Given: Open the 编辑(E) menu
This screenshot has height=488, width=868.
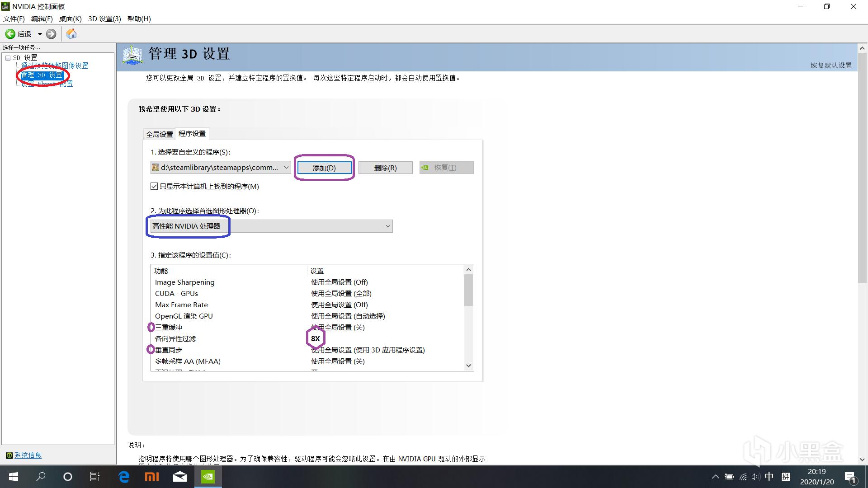Looking at the screenshot, I should (42, 19).
